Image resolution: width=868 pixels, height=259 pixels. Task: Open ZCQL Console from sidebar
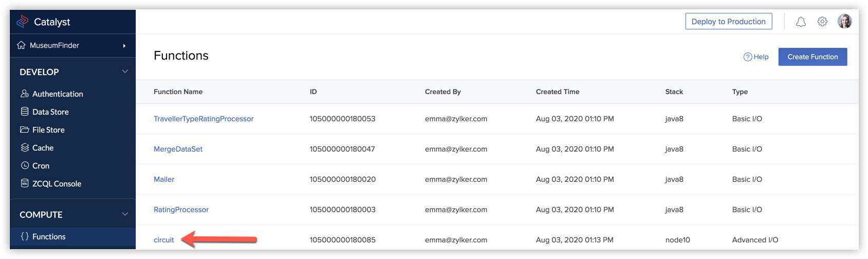click(57, 183)
